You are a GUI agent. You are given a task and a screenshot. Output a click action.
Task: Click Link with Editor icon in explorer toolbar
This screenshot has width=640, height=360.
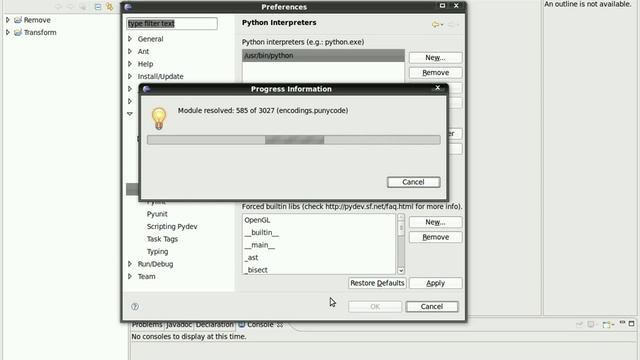pos(109,7)
